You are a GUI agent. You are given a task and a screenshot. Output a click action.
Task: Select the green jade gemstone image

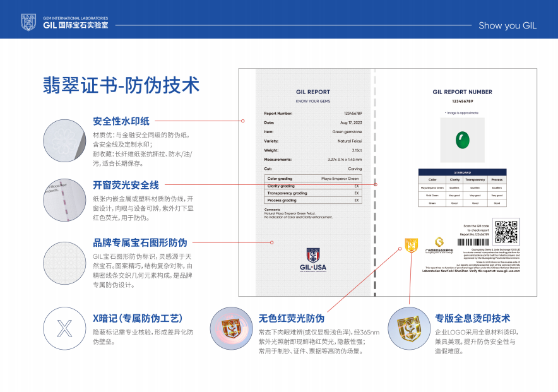click(x=462, y=140)
